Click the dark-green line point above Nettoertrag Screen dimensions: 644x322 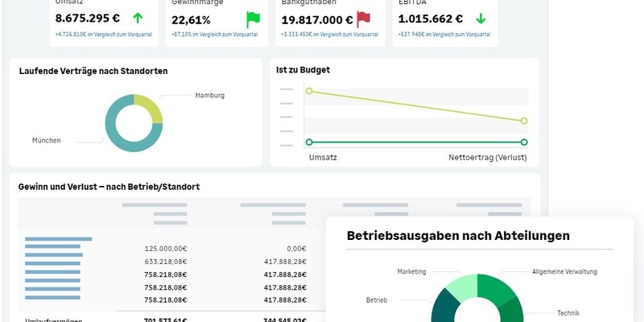click(524, 142)
